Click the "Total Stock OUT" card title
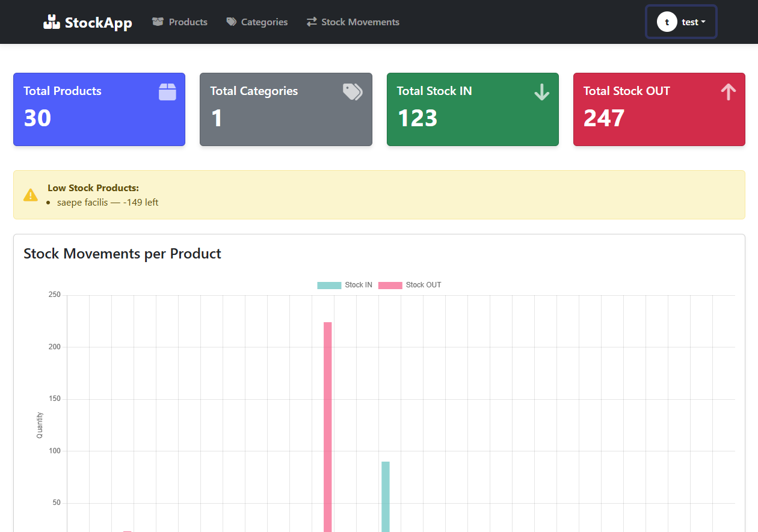Viewport: 758px width, 532px height. click(x=626, y=91)
